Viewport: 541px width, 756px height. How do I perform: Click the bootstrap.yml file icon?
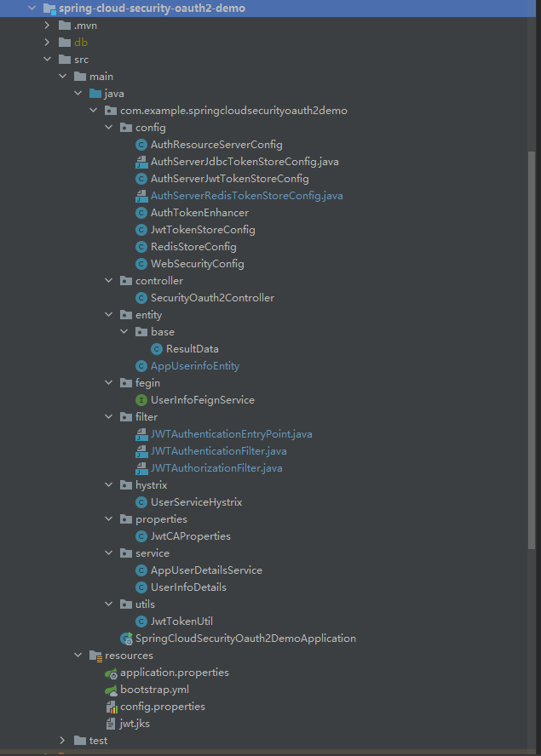click(111, 690)
